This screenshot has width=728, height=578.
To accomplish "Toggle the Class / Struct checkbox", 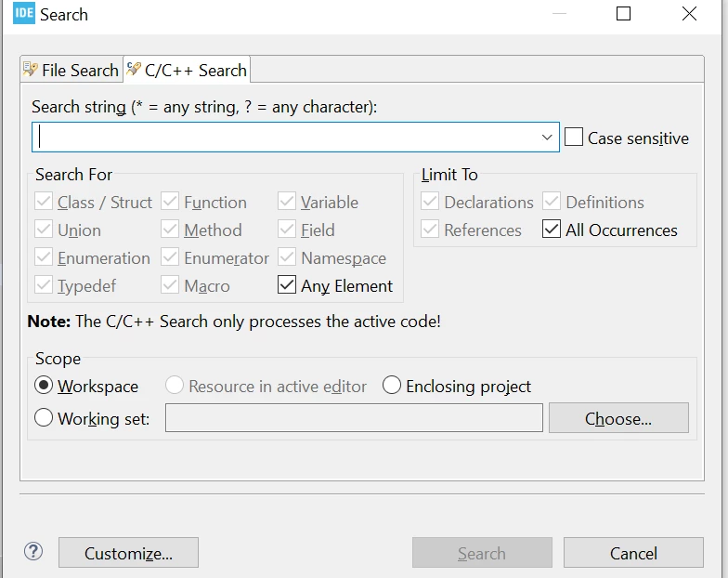I will pyautogui.click(x=44, y=202).
